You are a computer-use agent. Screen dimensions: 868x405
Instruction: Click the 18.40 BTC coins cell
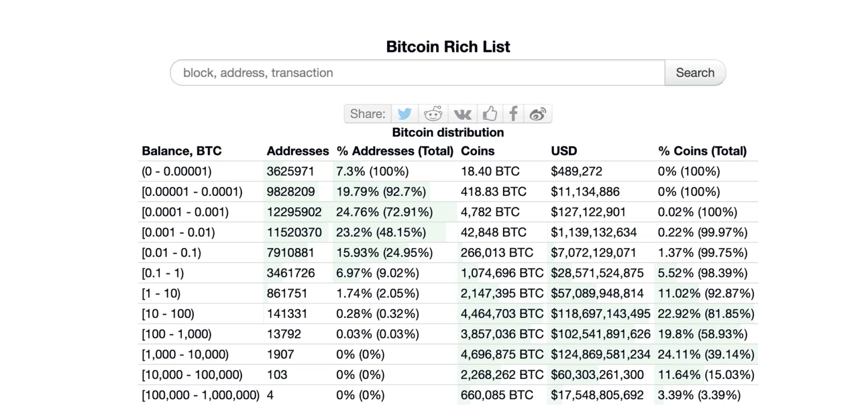tap(490, 171)
